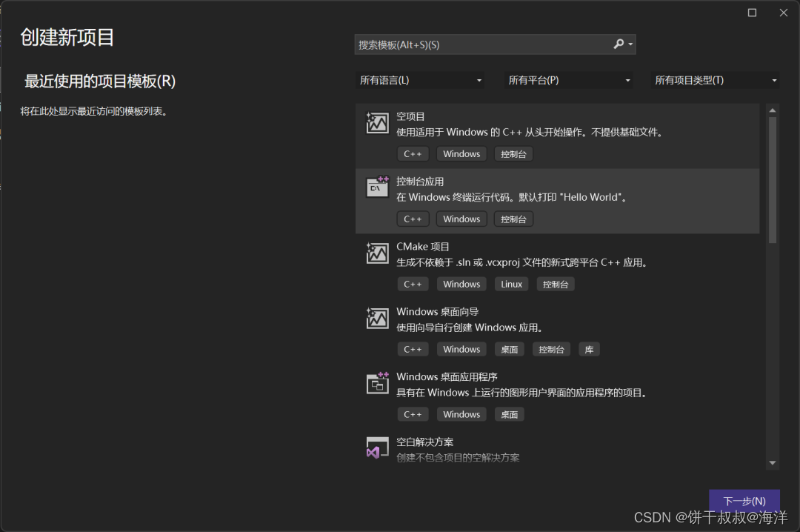Open the 所有平台 dropdown

(x=569, y=80)
